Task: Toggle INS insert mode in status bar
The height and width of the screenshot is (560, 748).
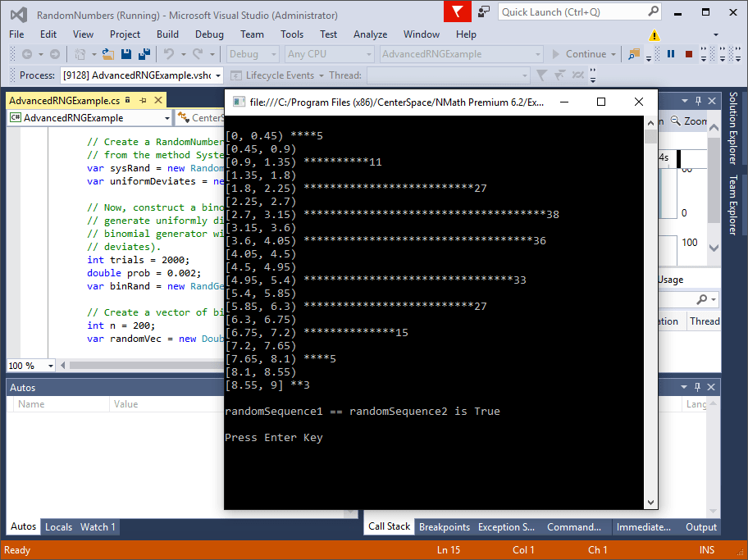Action: 706,549
